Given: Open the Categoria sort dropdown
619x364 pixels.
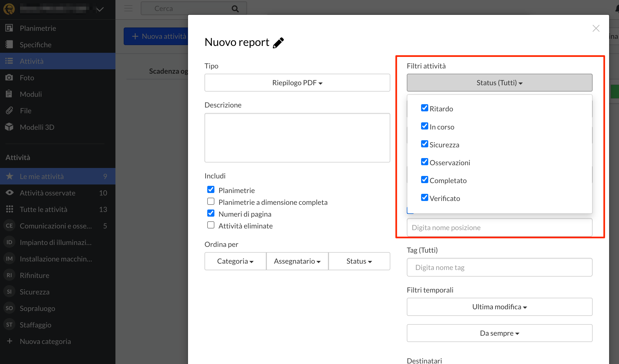Looking at the screenshot, I should tap(235, 261).
